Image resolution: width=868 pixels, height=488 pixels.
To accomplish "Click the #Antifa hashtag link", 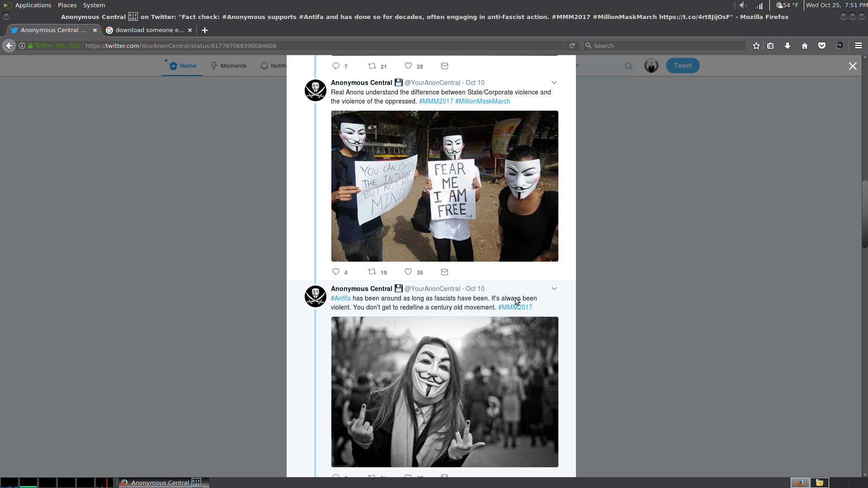I will pyautogui.click(x=340, y=298).
